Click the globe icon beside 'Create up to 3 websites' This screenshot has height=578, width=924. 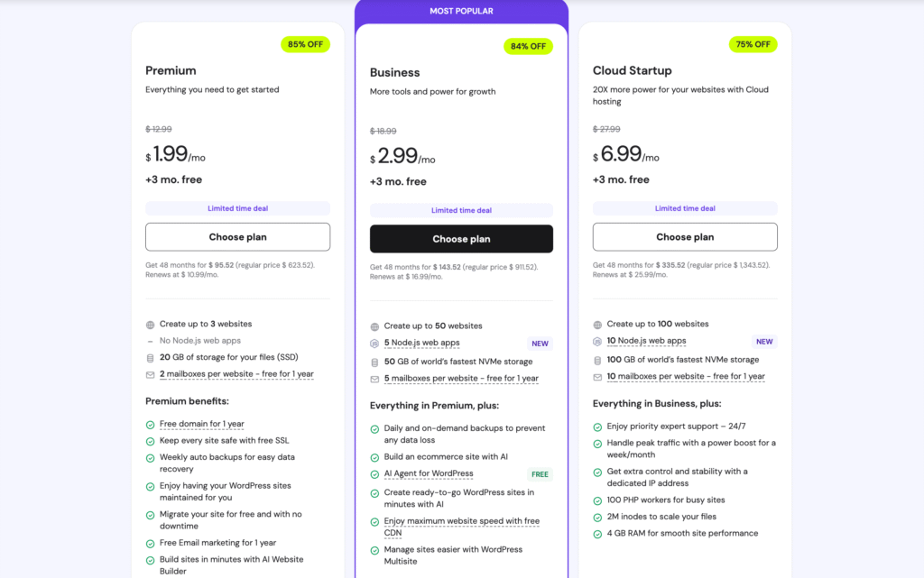coord(149,324)
